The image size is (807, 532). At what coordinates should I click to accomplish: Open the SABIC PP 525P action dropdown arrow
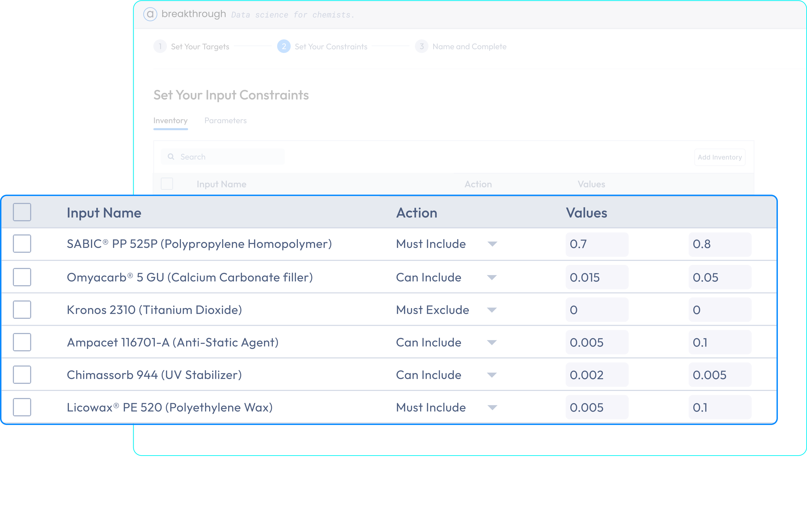coord(492,244)
